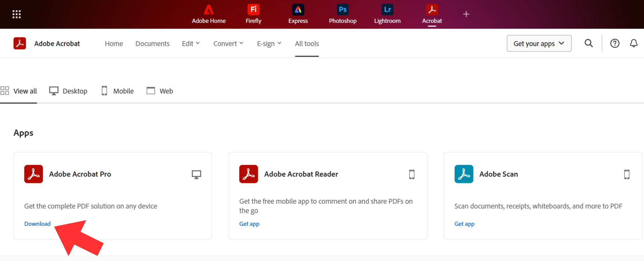Go to the Home nav item
This screenshot has height=261, width=644.
point(114,44)
